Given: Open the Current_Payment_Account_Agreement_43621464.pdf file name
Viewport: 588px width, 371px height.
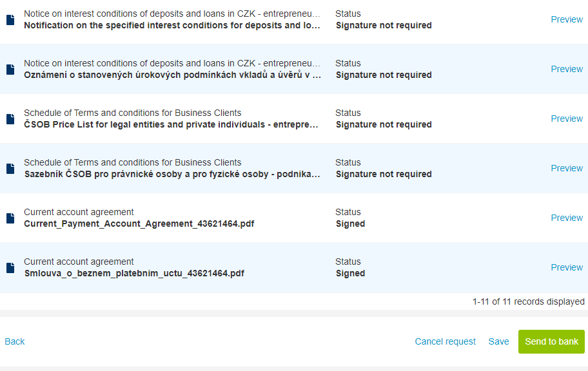Looking at the screenshot, I should pyautogui.click(x=139, y=224).
